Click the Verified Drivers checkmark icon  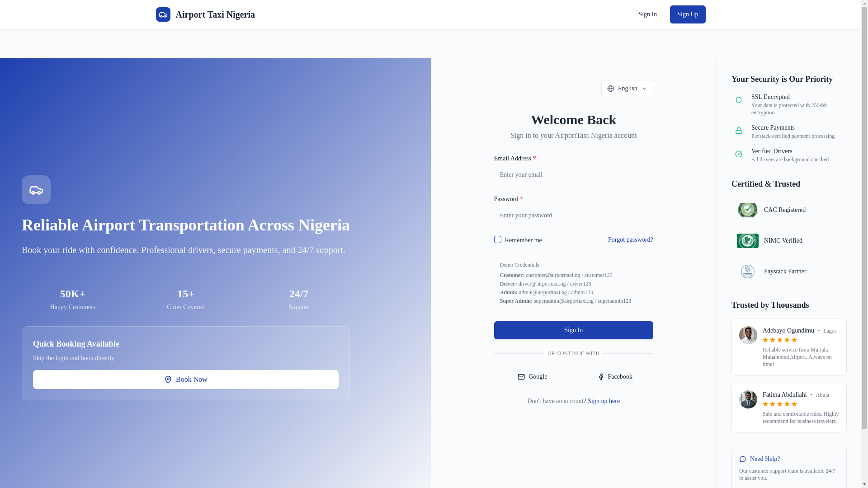(x=739, y=154)
